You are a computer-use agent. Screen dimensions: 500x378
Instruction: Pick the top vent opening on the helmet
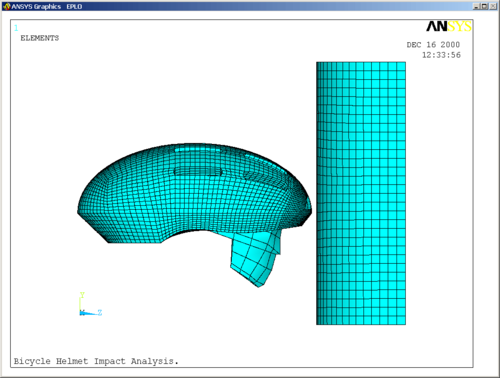[x=197, y=150]
